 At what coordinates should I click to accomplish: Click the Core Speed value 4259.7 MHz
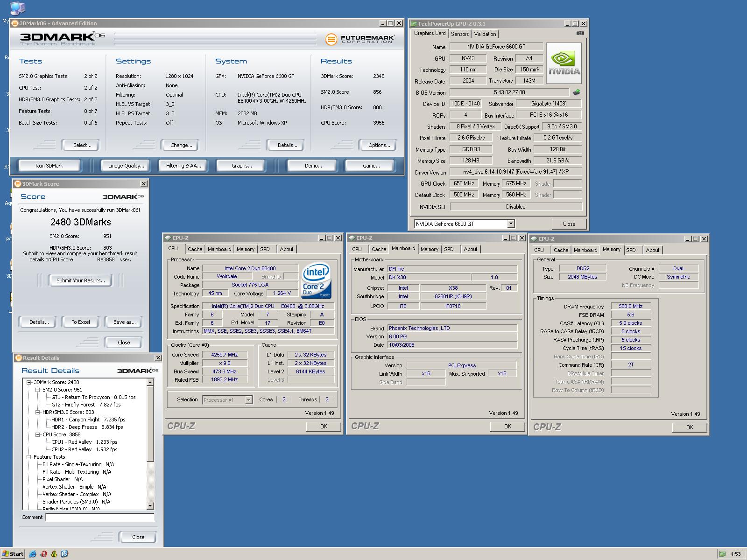tap(225, 355)
